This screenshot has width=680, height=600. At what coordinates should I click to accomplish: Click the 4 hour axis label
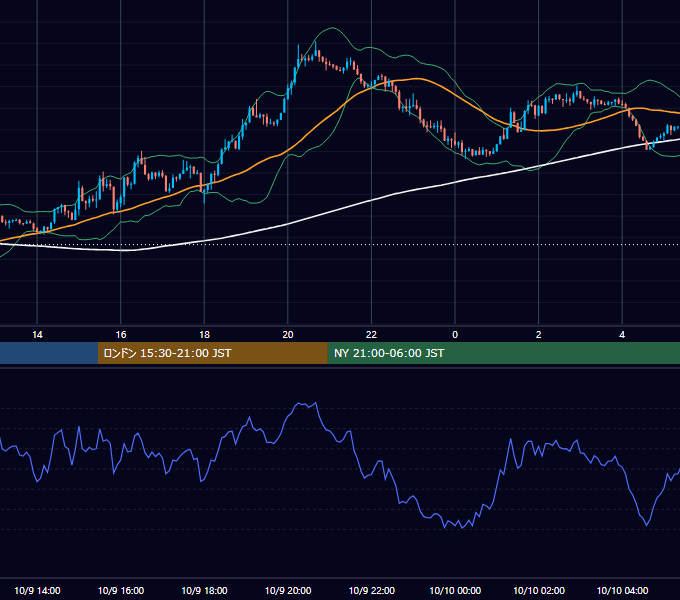(622, 335)
